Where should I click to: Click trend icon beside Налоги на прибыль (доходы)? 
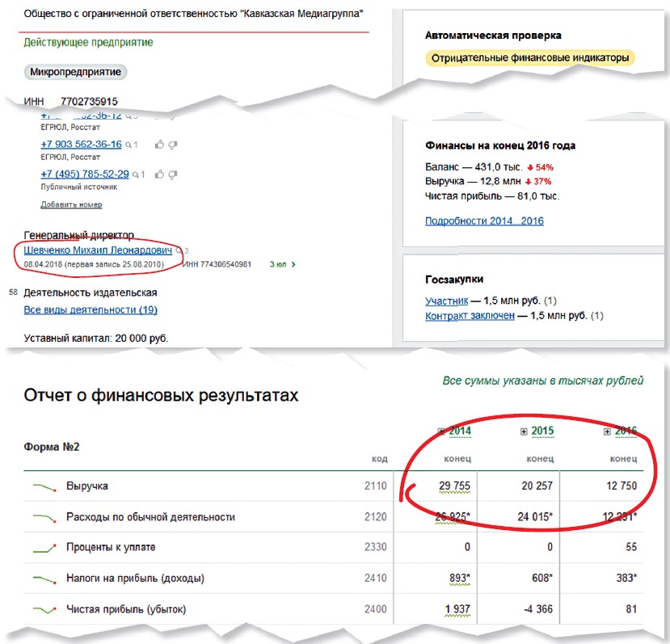pos(45,579)
